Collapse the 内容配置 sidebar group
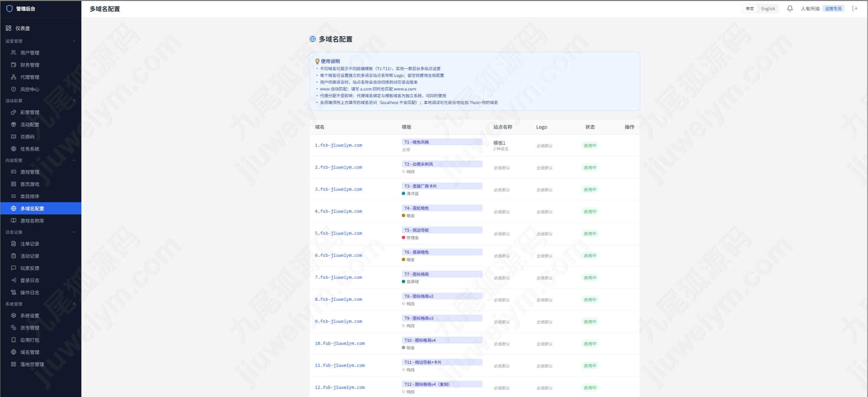The height and width of the screenshot is (397, 868). 74,160
